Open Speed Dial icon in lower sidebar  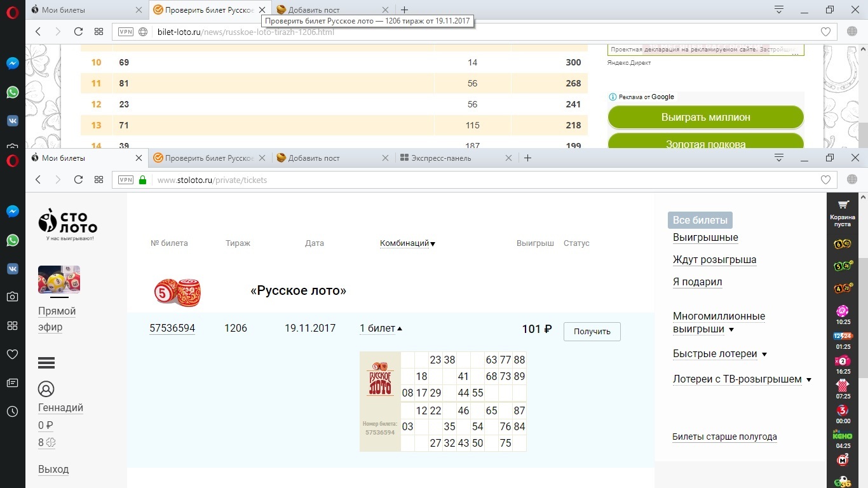(12, 325)
